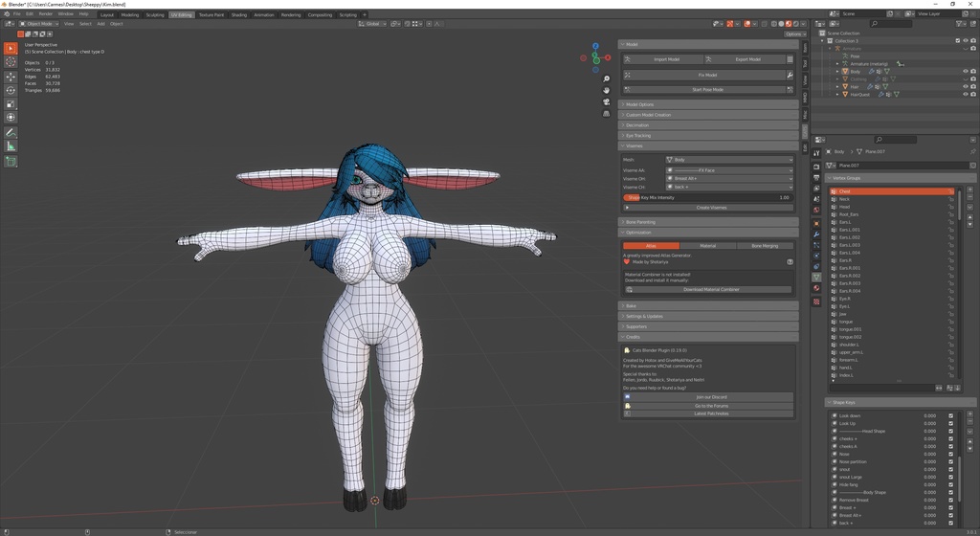Hide the HairQuest object in outliner
This screenshot has width=980, height=536.
click(966, 95)
